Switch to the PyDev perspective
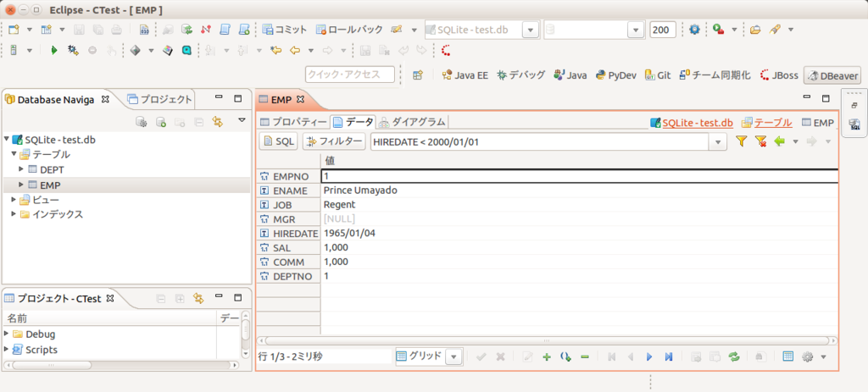The image size is (868, 392). pos(615,75)
